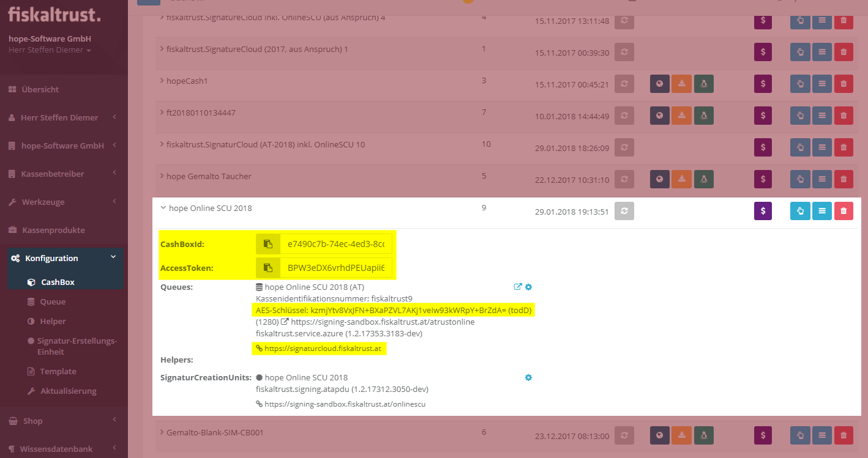Expand the Wissensdatenbank sidebar menu
Screen dimensions: 868x458
click(x=64, y=449)
